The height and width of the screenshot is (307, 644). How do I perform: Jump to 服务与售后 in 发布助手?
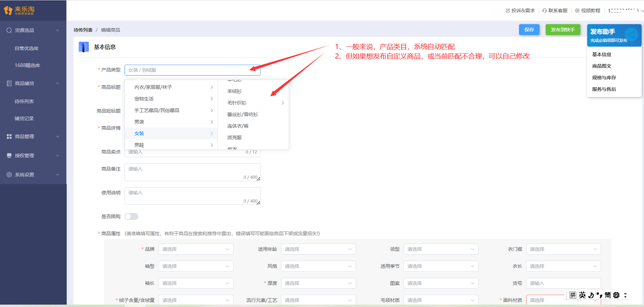[x=604, y=89]
